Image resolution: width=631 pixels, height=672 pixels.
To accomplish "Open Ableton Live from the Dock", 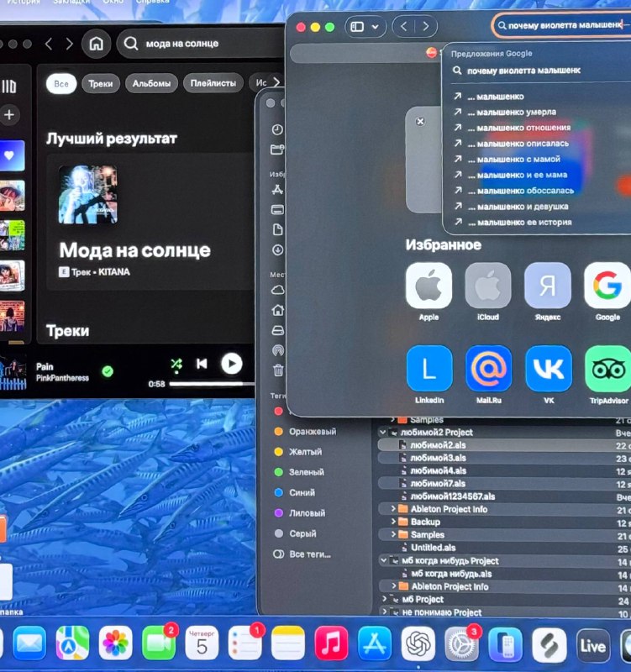I will 594,644.
